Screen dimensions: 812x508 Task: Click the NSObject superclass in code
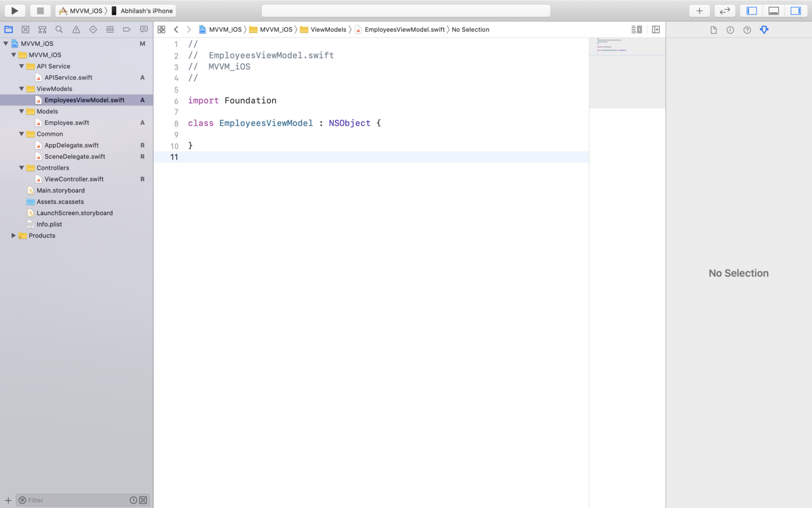350,123
